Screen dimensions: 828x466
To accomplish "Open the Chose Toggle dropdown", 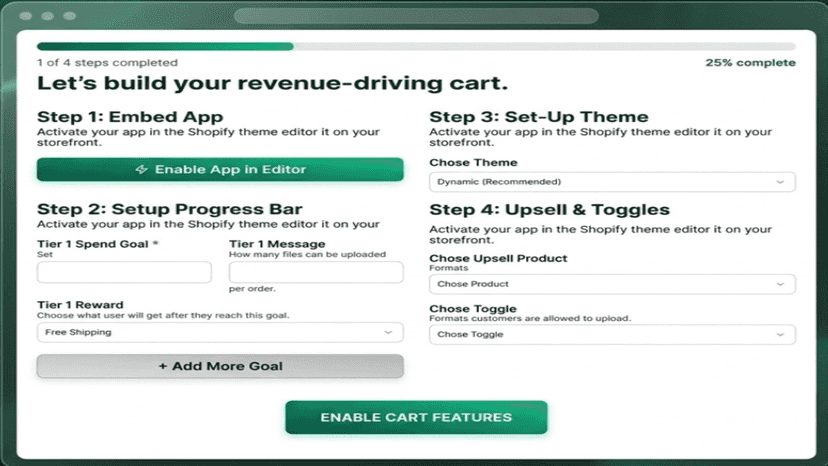I will (612, 334).
